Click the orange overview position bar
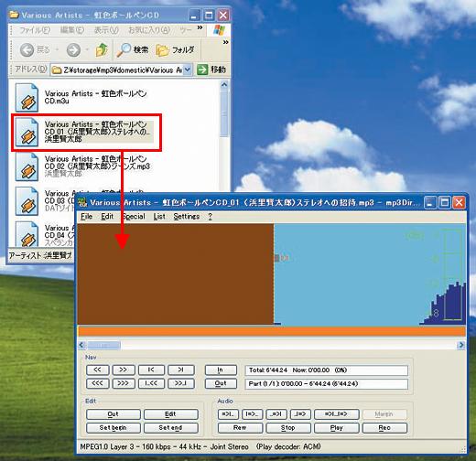476x461 pixels. pos(272,331)
